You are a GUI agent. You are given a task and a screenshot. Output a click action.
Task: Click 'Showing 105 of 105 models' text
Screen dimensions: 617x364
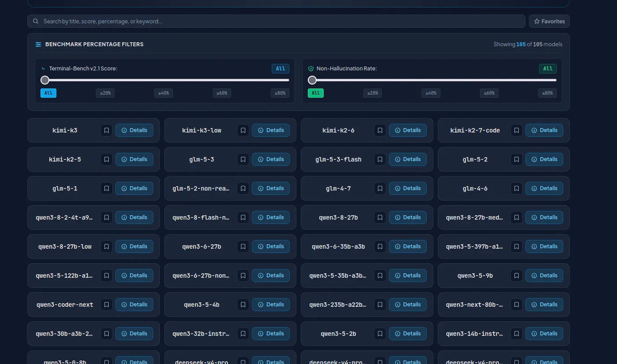pyautogui.click(x=528, y=44)
